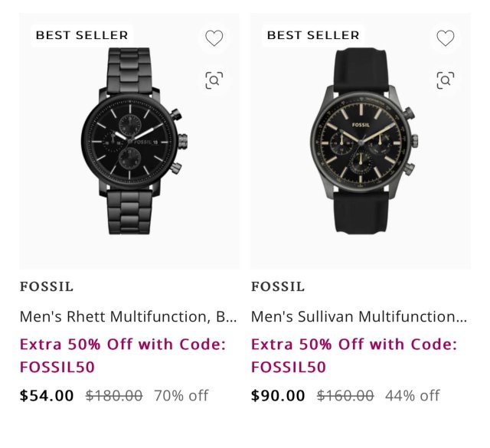Screen dimensions: 490x448
Task: Click the crossed-out $160.00 original price
Action: 345,396
